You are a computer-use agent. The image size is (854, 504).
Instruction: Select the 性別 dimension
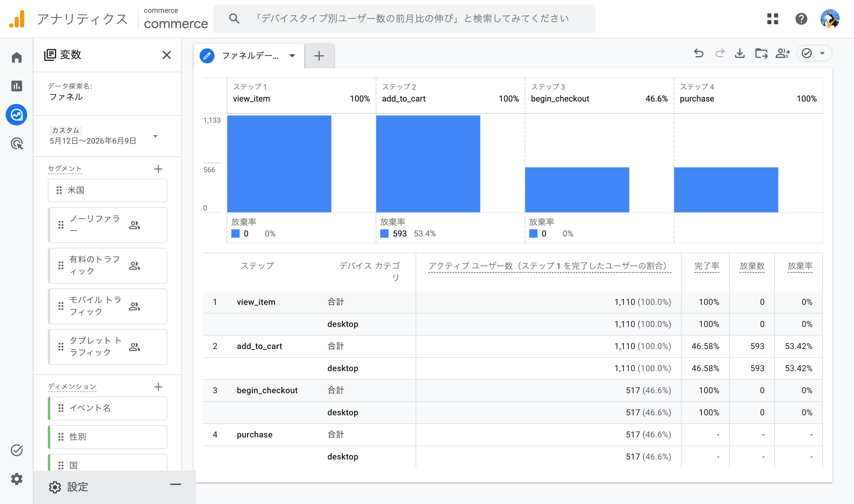pos(107,437)
